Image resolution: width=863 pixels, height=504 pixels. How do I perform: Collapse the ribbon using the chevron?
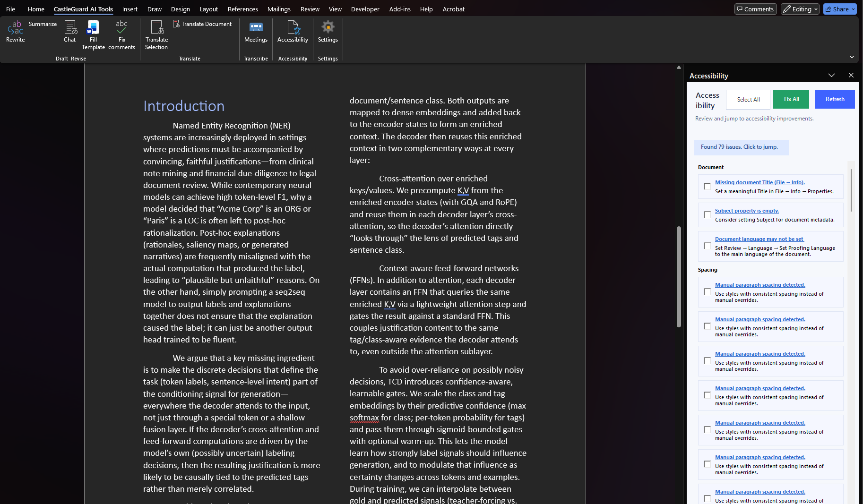click(x=852, y=57)
